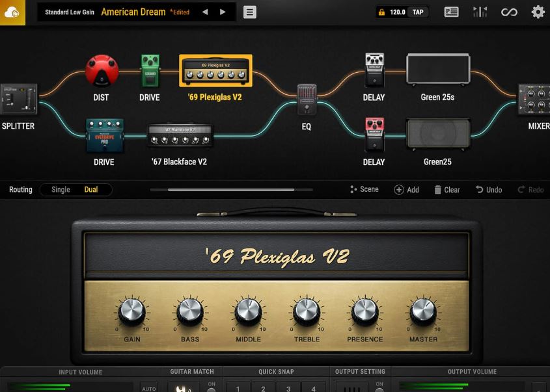Select Quick Snap 1

tap(238, 388)
